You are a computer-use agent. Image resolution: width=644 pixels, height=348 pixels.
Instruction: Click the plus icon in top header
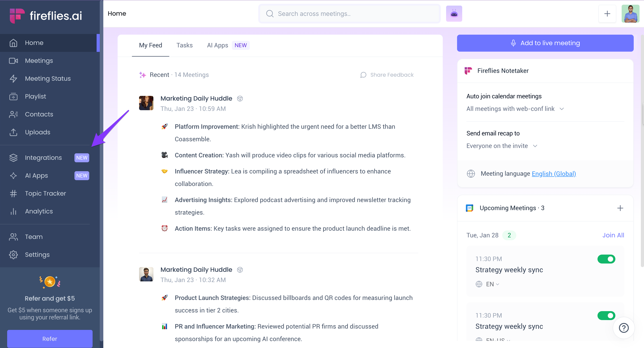(x=607, y=14)
